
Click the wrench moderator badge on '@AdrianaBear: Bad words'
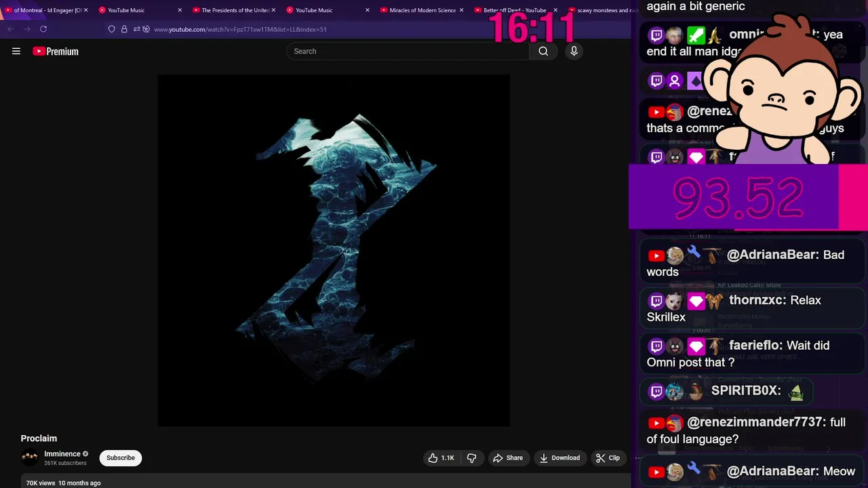694,252
